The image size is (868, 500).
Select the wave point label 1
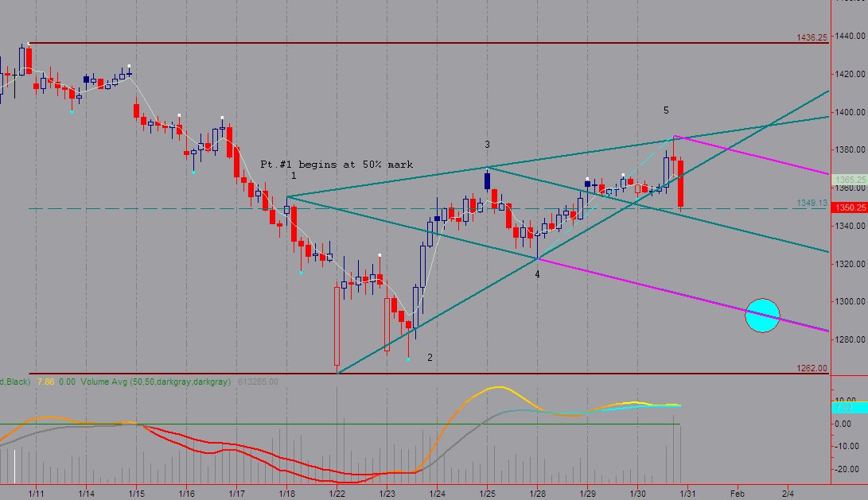[x=294, y=176]
